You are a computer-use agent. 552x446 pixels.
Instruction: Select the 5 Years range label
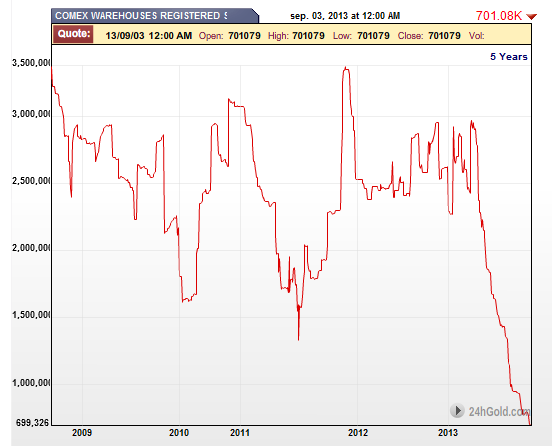click(509, 56)
